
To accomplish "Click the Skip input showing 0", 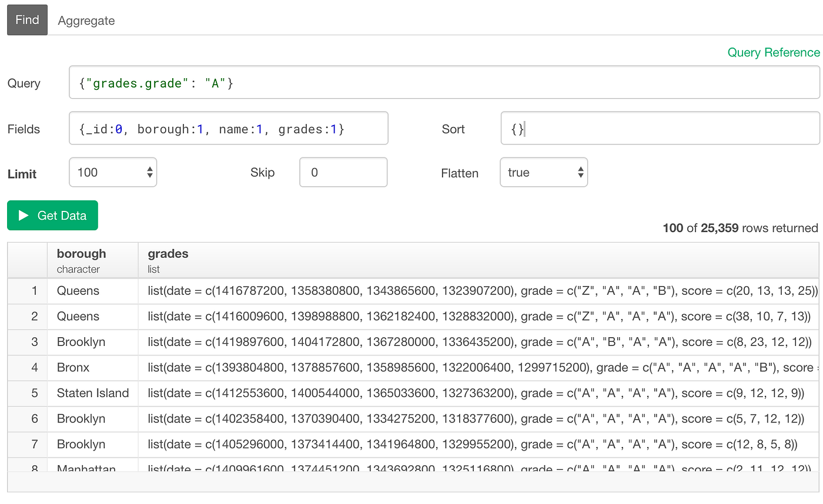I will [343, 172].
